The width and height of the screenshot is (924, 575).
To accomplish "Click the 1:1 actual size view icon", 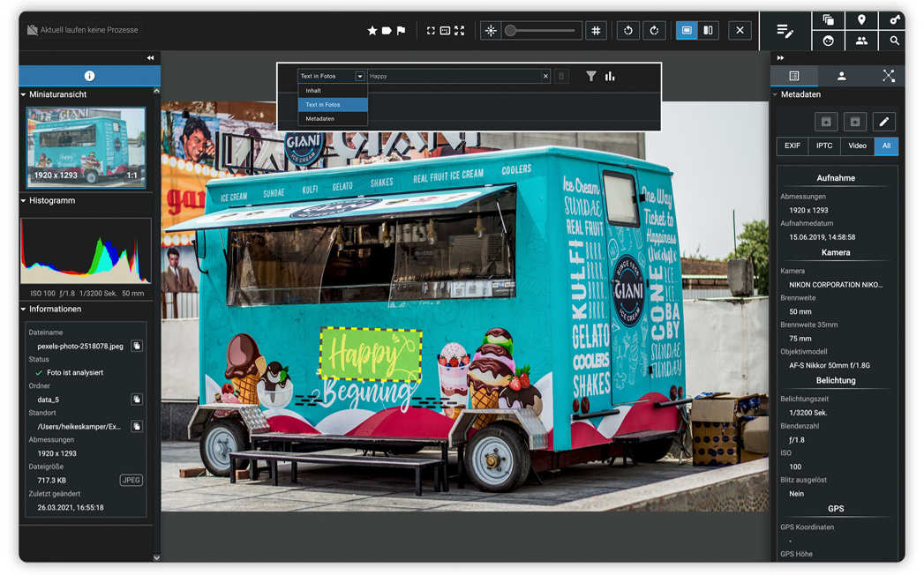I will pos(445,31).
